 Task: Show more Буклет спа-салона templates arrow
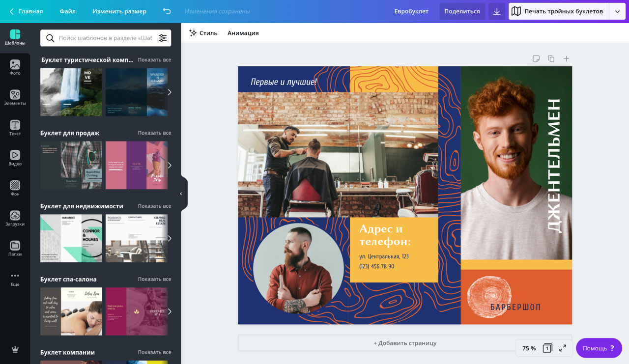click(x=170, y=311)
